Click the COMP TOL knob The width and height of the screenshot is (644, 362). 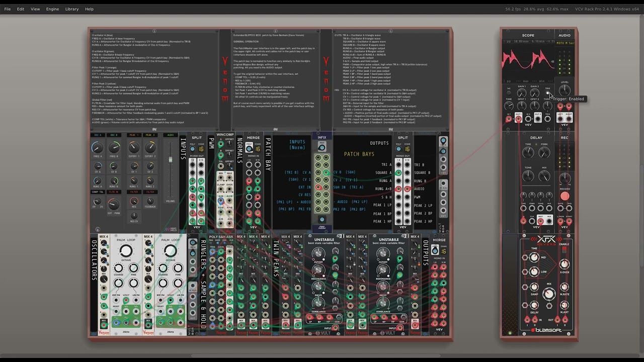pos(97,201)
